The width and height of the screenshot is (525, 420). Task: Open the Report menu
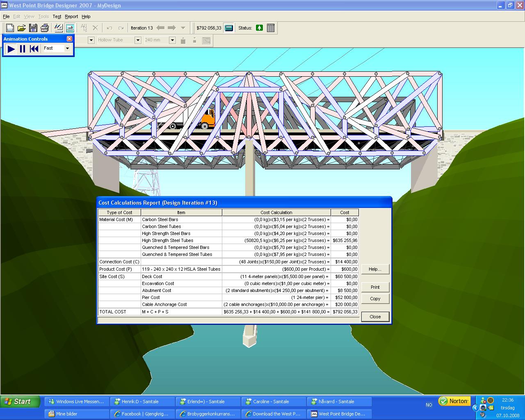71,16
